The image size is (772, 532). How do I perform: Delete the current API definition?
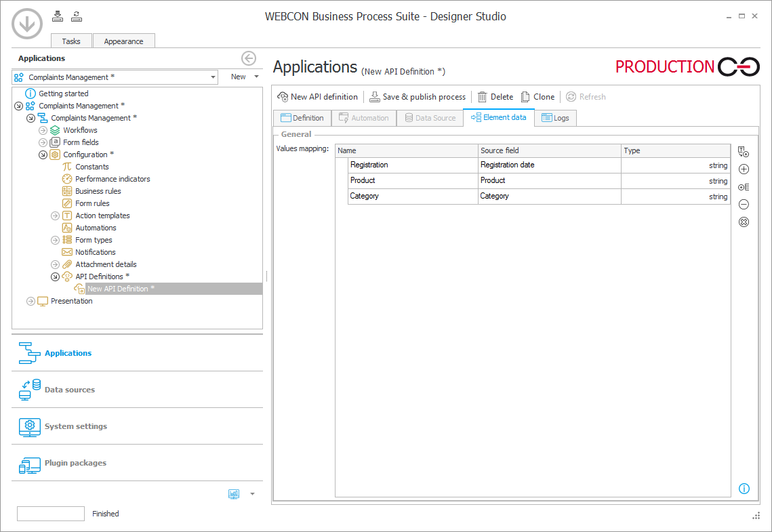[x=495, y=97]
